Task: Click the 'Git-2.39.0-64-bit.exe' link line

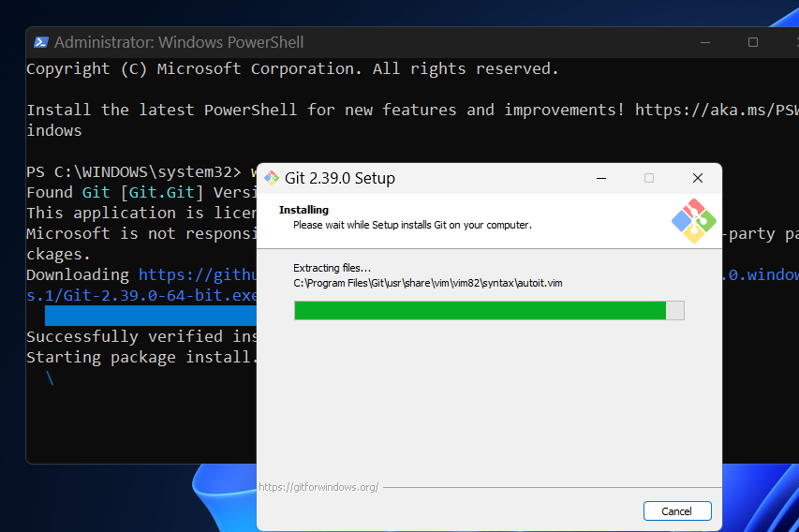Action: coord(141,296)
